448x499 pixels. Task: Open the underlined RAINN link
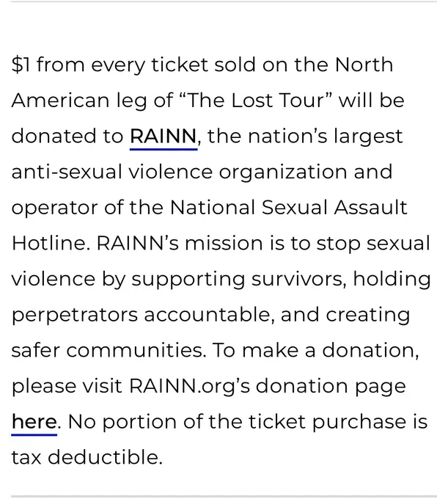coord(164,136)
